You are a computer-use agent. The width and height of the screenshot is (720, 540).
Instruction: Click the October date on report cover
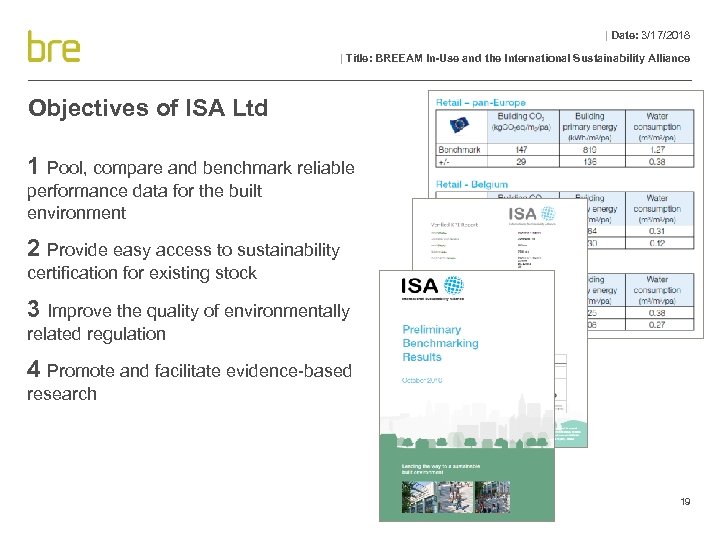422,380
